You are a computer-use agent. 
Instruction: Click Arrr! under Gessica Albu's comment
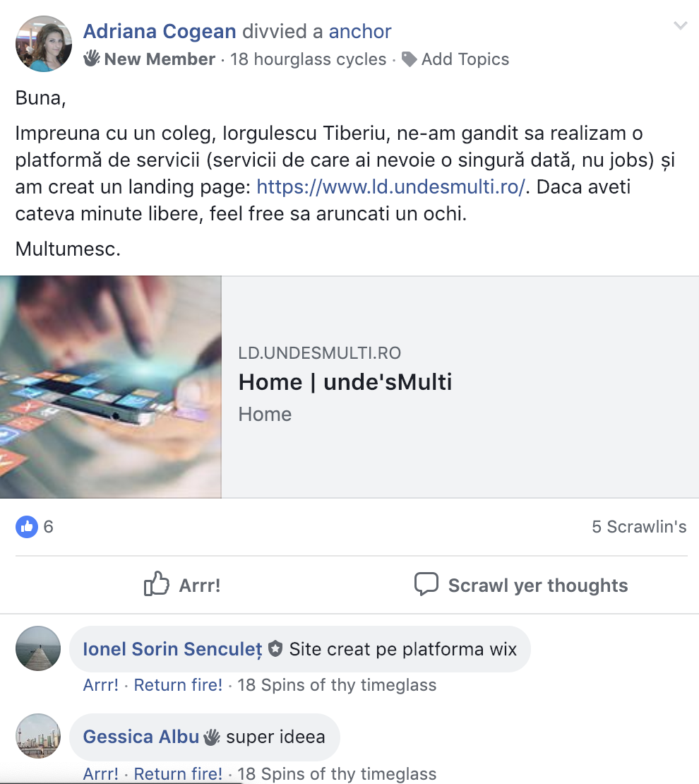click(x=100, y=773)
